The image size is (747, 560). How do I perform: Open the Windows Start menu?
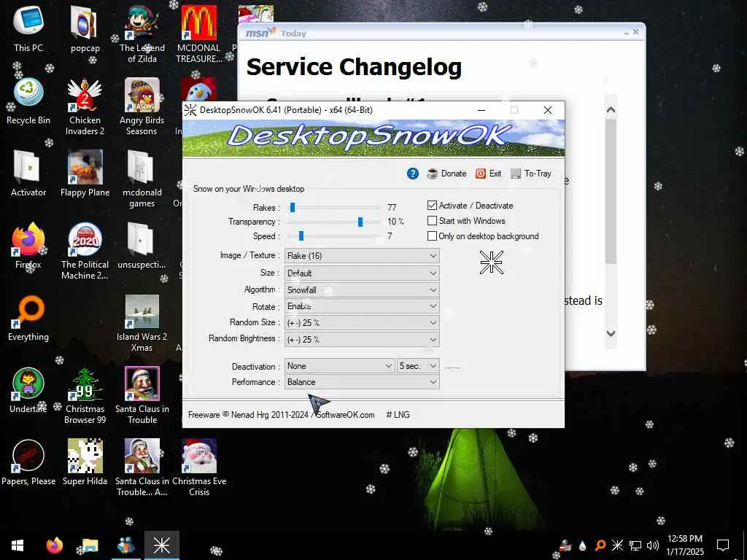(18, 545)
